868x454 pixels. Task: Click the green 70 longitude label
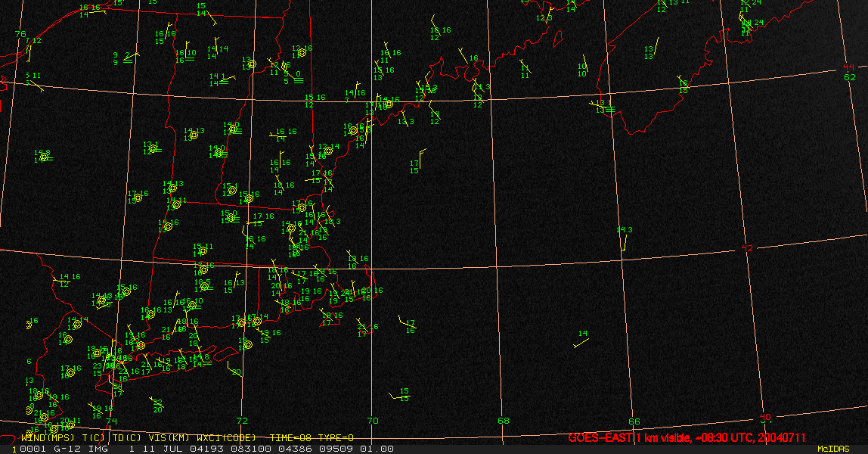tap(373, 421)
